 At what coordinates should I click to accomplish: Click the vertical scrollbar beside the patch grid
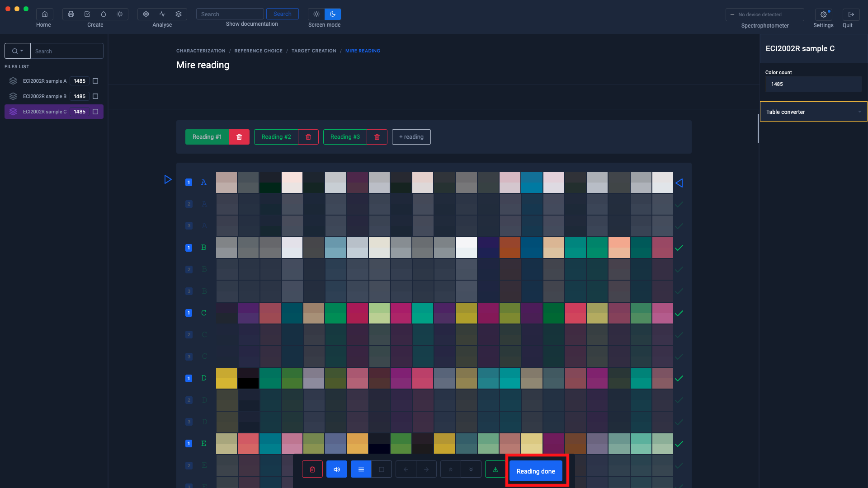[758, 129]
